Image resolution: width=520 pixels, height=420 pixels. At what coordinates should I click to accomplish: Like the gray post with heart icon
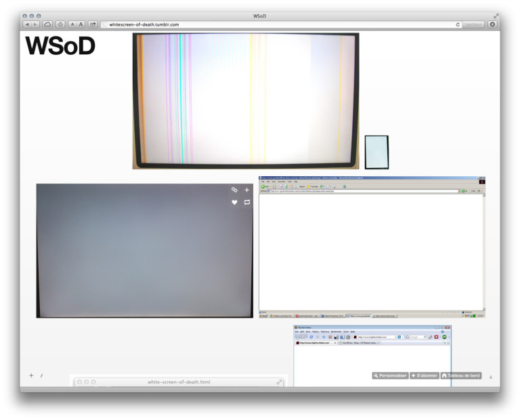pyautogui.click(x=234, y=203)
